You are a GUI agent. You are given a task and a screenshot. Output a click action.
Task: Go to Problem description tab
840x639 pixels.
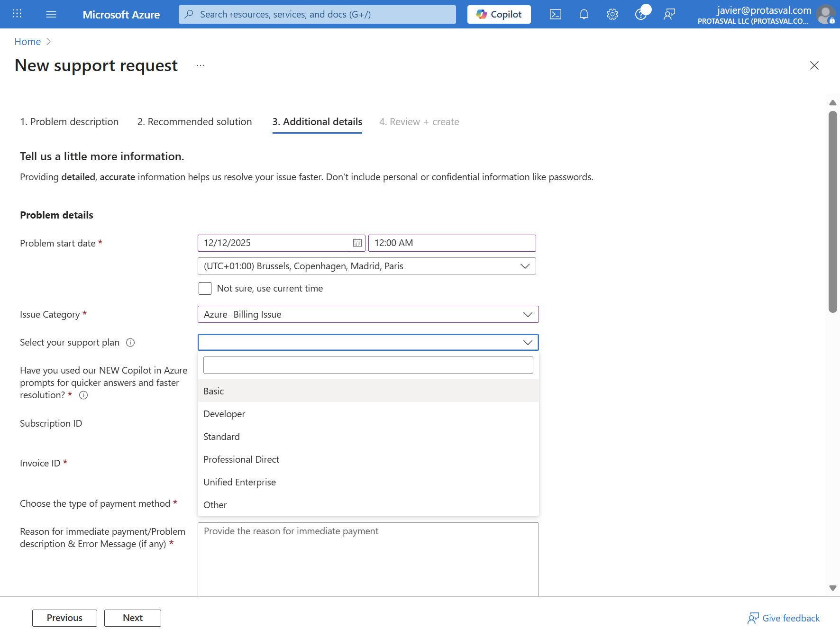click(x=69, y=122)
